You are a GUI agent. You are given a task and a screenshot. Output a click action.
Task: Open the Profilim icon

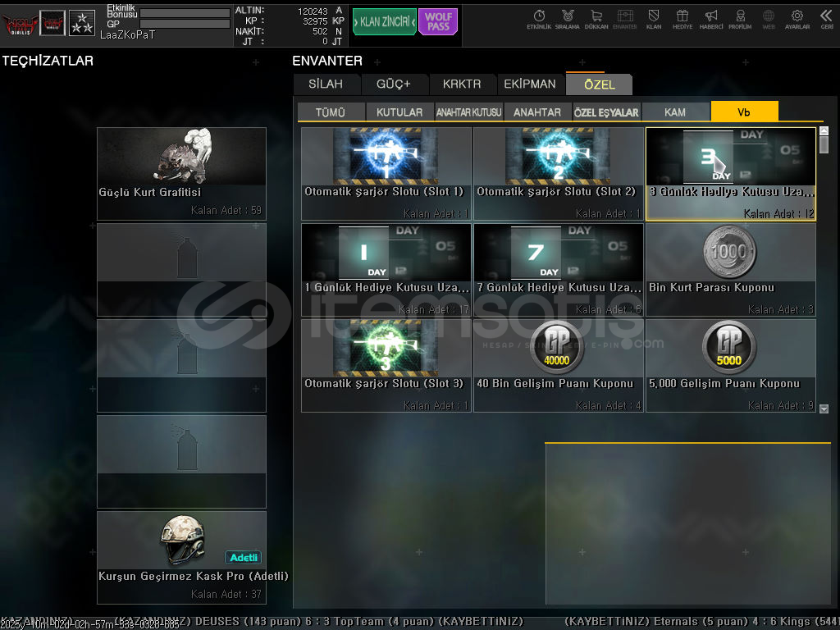[740, 20]
